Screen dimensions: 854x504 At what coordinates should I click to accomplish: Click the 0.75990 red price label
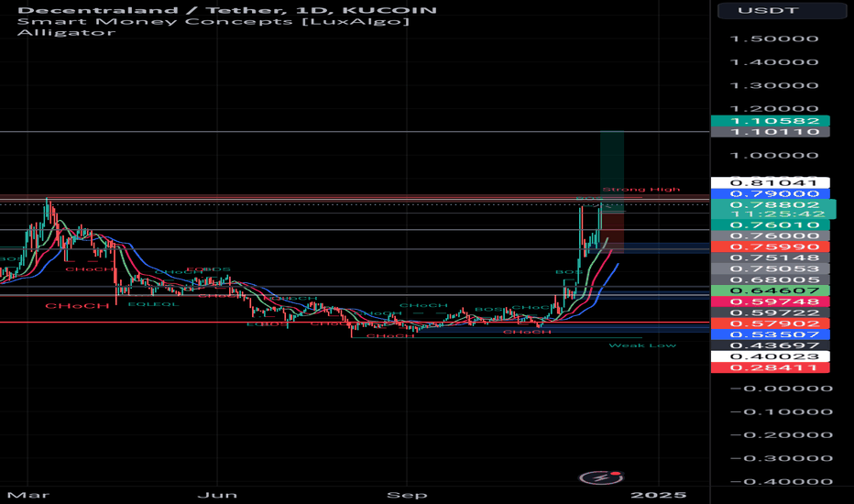770,247
